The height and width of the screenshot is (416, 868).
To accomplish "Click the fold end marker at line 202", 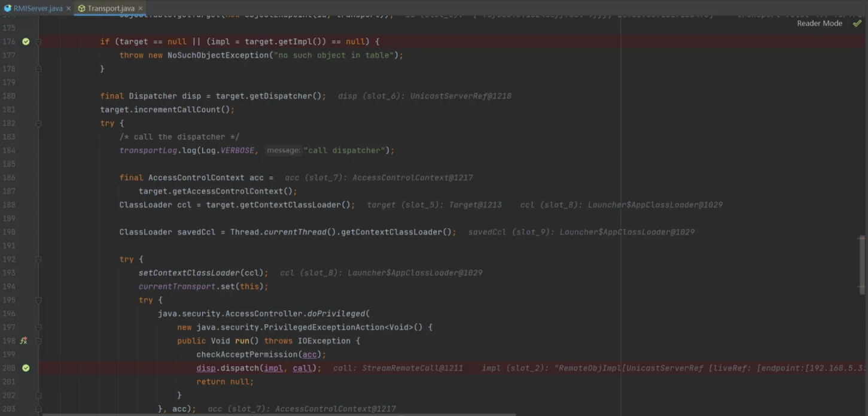I will 38,395.
